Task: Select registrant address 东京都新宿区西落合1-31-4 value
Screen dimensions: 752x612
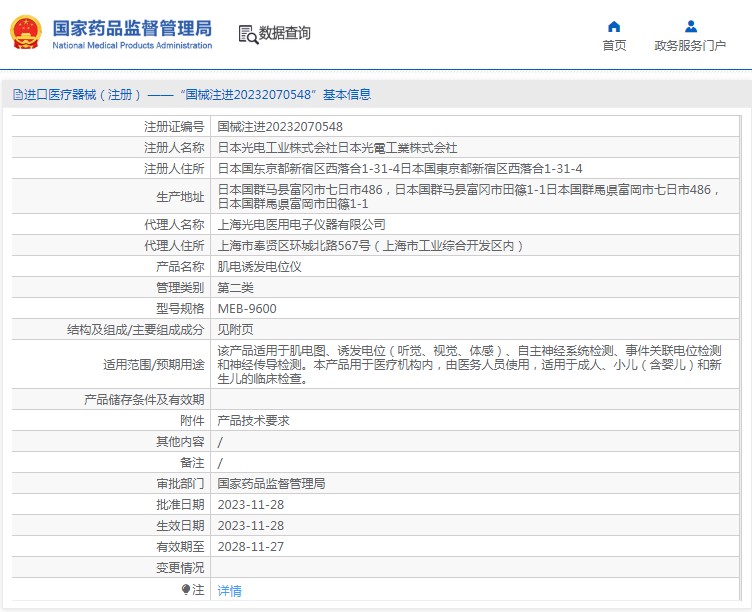Action: (x=400, y=169)
